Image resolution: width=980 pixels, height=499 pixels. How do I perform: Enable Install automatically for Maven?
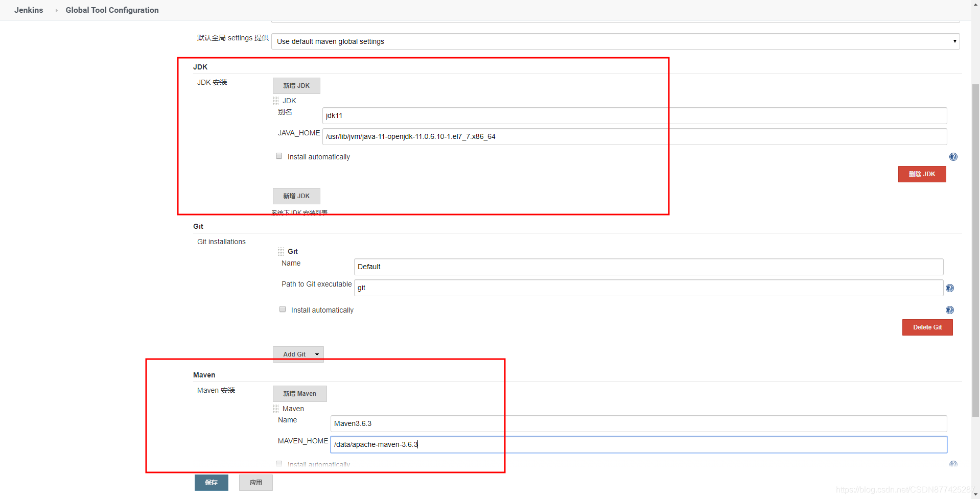click(x=279, y=464)
